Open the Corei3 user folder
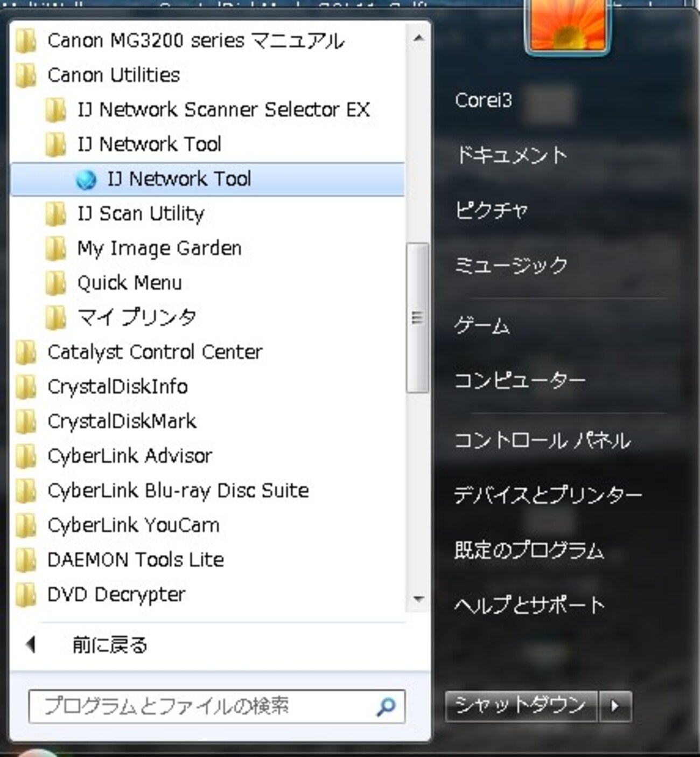Image resolution: width=700 pixels, height=757 pixels. click(484, 100)
